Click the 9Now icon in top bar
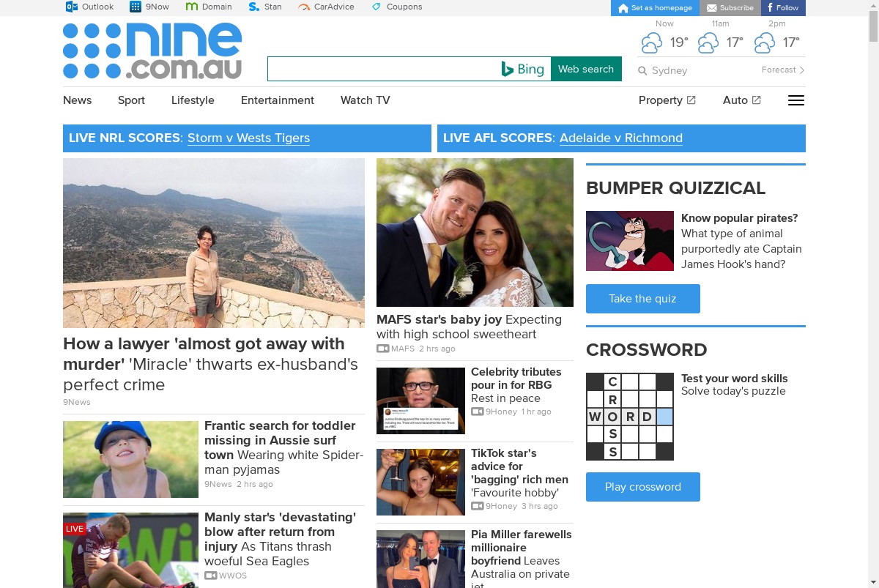879x588 pixels. (136, 7)
